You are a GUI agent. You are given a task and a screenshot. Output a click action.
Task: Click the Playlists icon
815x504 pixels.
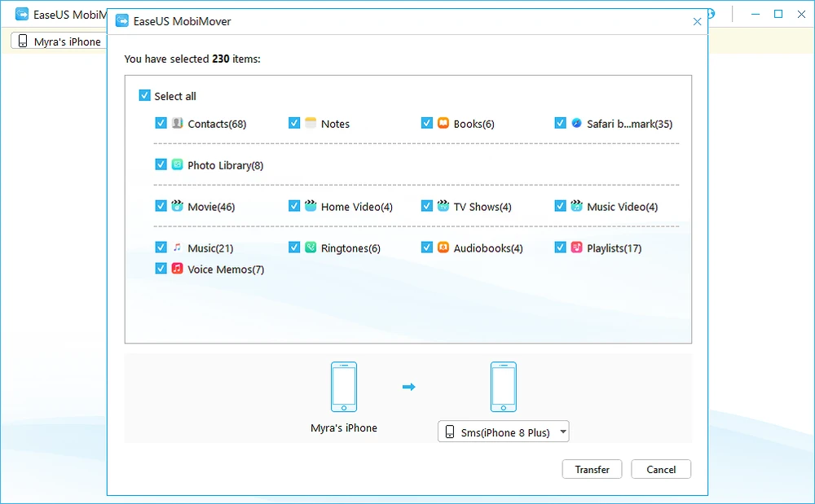click(576, 248)
